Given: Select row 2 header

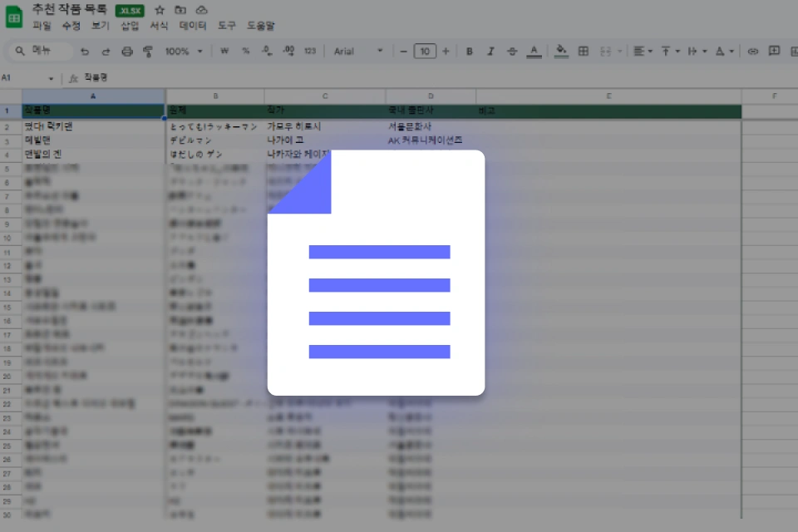Looking at the screenshot, I should pos(7,126).
